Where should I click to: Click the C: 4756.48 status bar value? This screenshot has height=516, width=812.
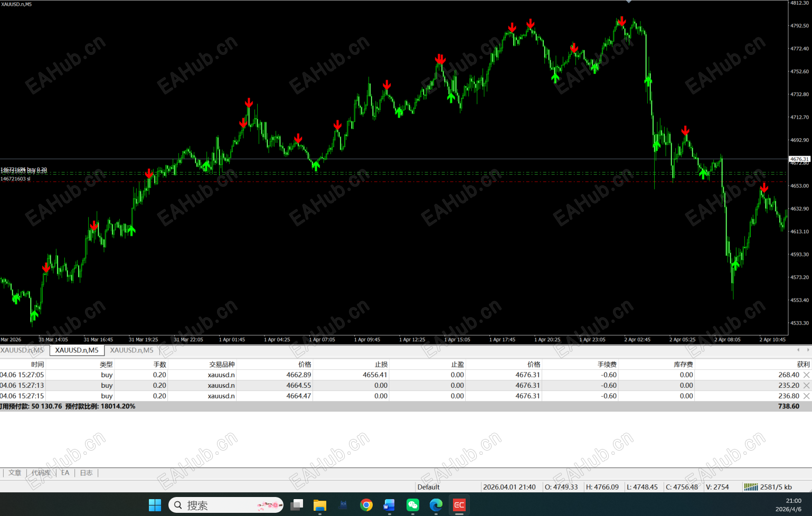(x=682, y=487)
